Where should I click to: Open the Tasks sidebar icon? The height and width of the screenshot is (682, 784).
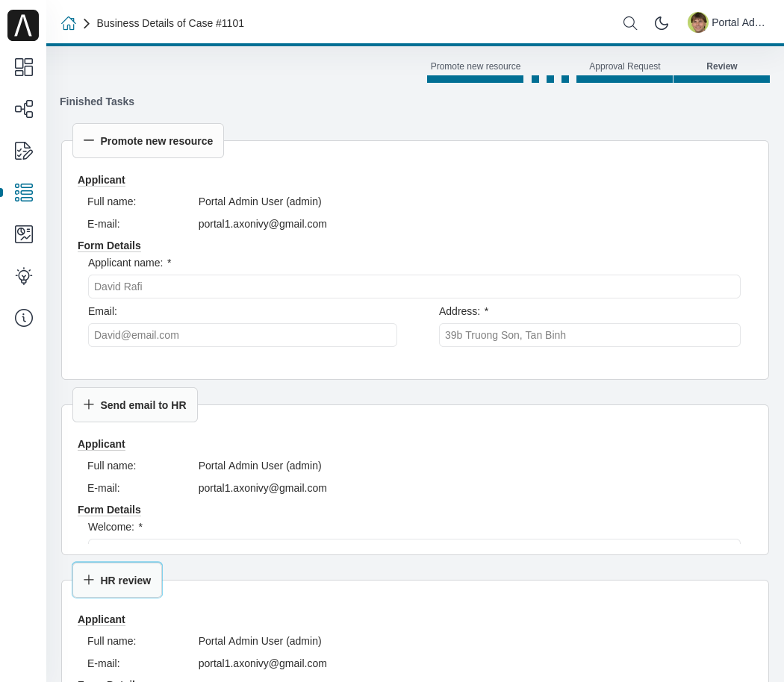click(24, 151)
